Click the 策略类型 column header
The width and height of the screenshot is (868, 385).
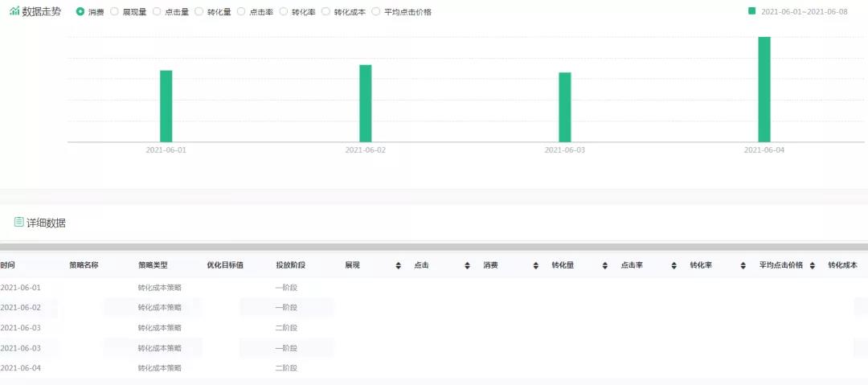(153, 265)
